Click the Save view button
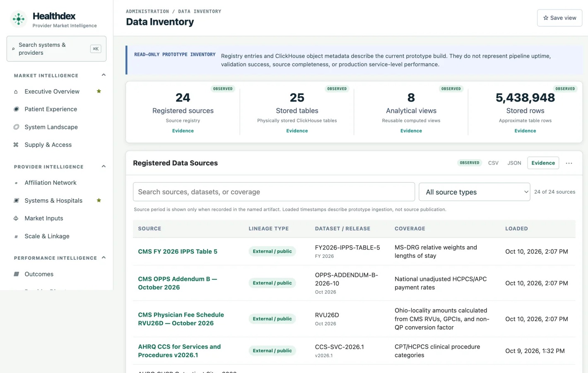This screenshot has height=373, width=588. [x=559, y=18]
